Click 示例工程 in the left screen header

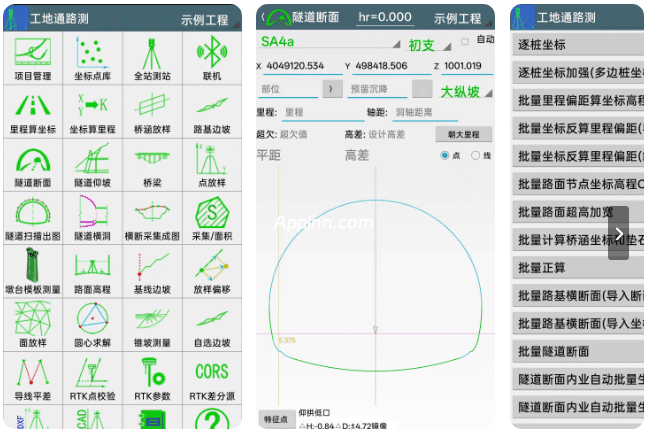pos(204,19)
